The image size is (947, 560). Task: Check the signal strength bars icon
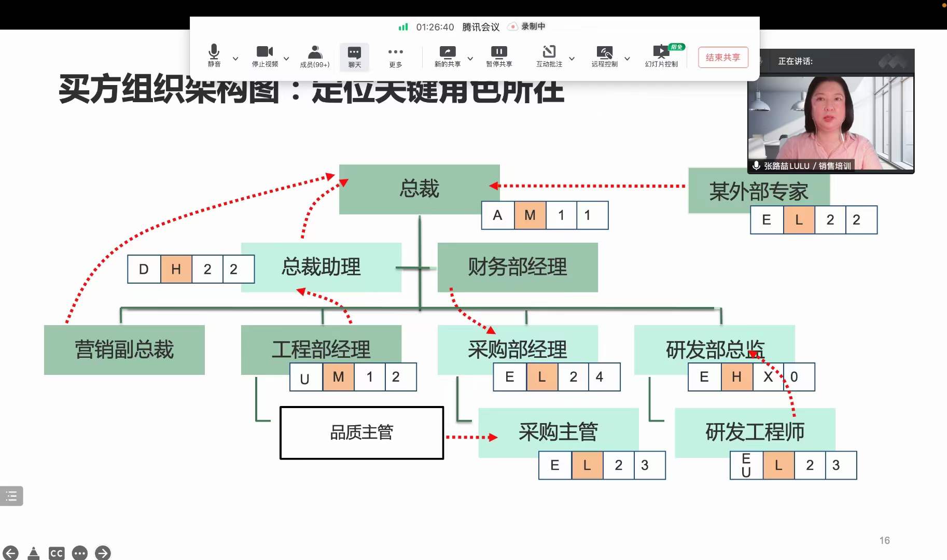[x=403, y=27]
